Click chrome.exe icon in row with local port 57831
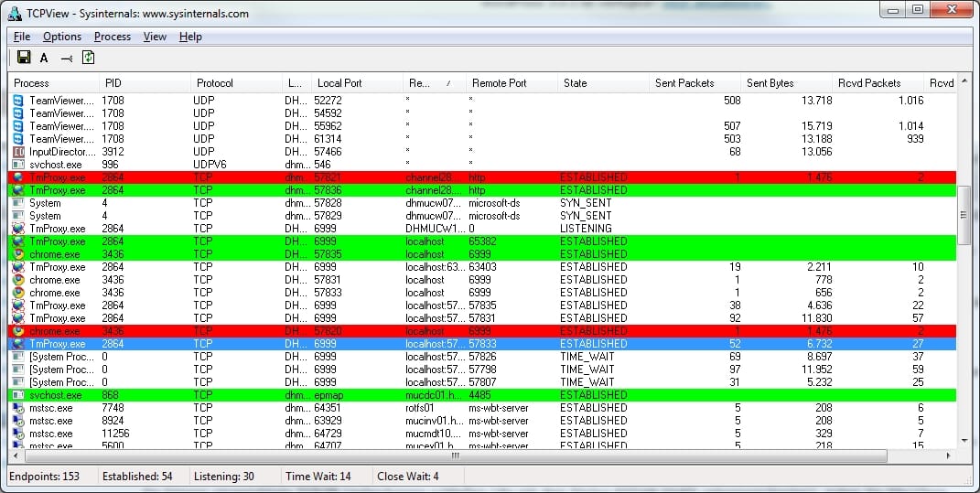Image resolution: width=980 pixels, height=493 pixels. tap(18, 280)
